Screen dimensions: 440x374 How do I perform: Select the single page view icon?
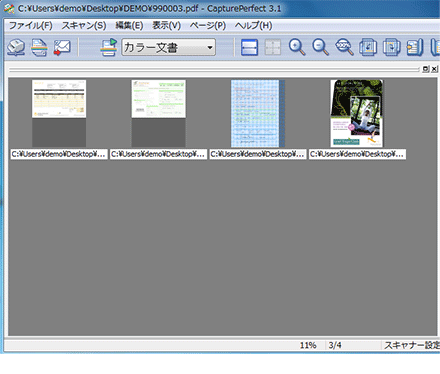(x=249, y=47)
